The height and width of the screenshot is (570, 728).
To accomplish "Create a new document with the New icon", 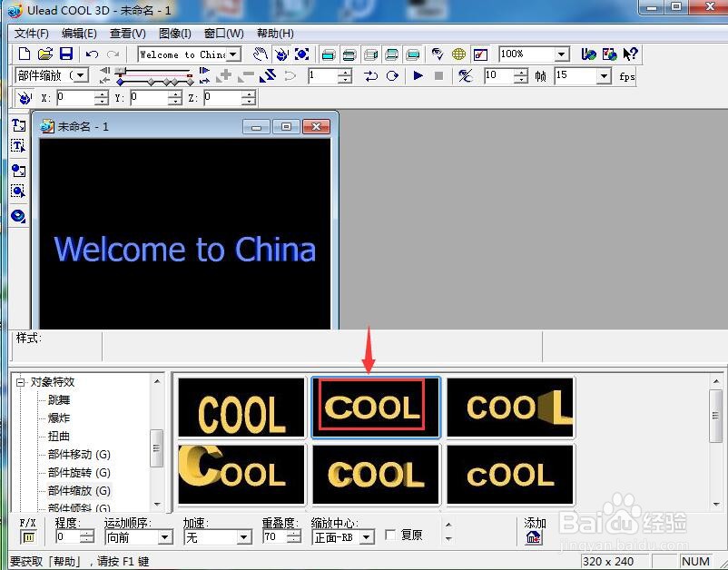I will pyautogui.click(x=25, y=54).
